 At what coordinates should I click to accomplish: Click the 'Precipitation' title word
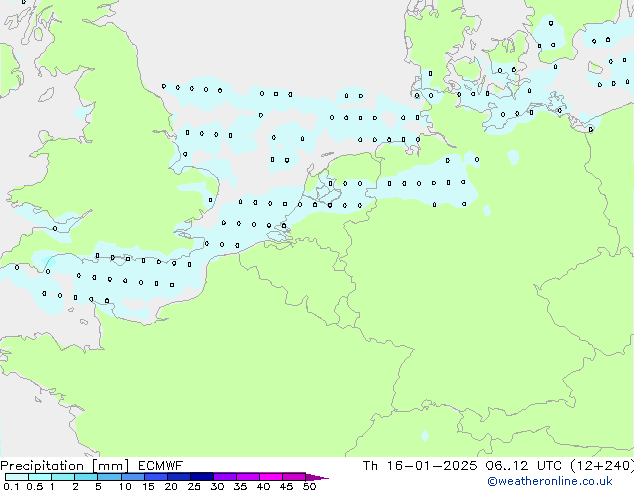(42, 466)
